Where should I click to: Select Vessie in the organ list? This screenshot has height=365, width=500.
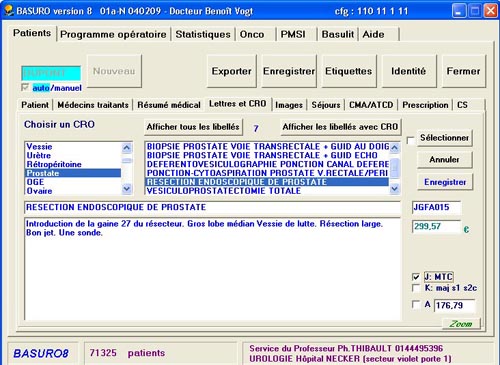tap(73, 147)
